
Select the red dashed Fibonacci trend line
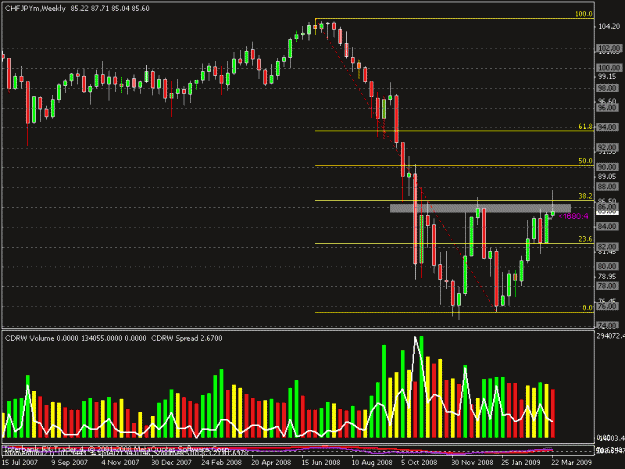point(407,163)
